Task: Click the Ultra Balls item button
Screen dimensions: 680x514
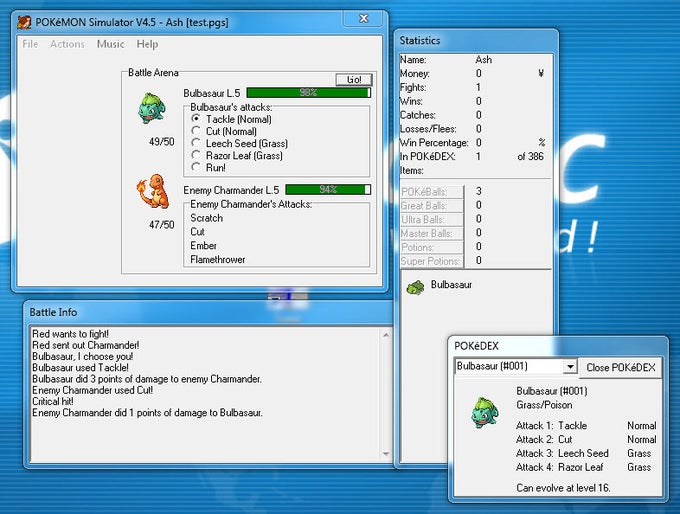Action: click(x=432, y=219)
